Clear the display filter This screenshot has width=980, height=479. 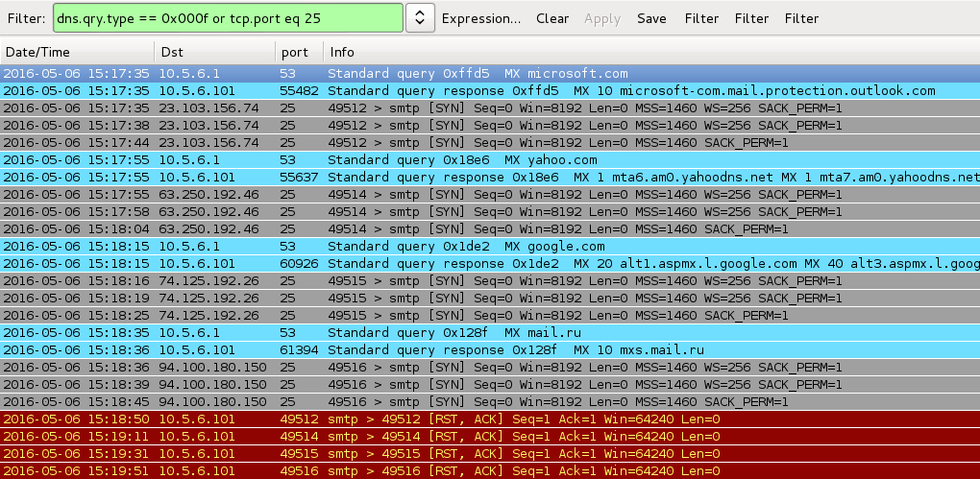[x=552, y=18]
